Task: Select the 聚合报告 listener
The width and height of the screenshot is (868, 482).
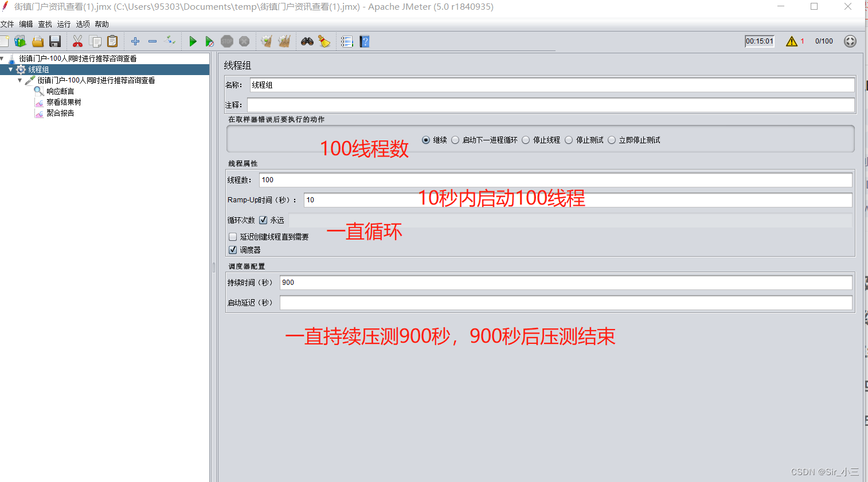Action: (x=60, y=113)
